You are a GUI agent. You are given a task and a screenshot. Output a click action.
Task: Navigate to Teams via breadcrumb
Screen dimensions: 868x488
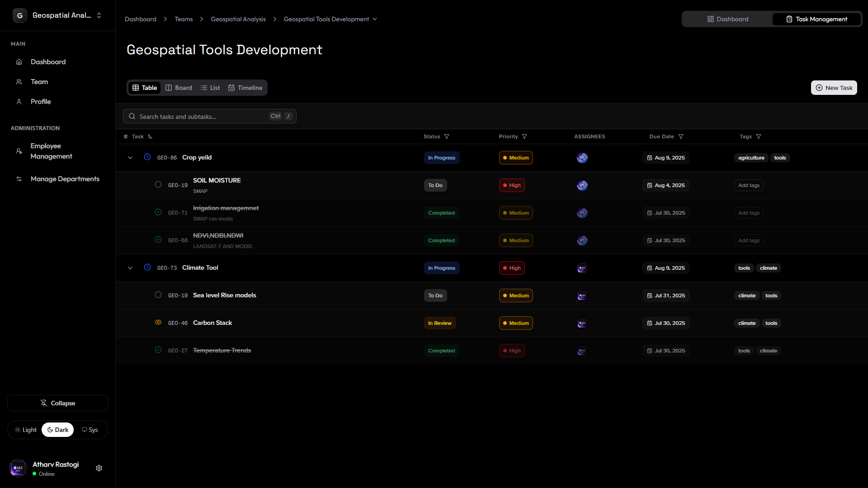pos(183,19)
